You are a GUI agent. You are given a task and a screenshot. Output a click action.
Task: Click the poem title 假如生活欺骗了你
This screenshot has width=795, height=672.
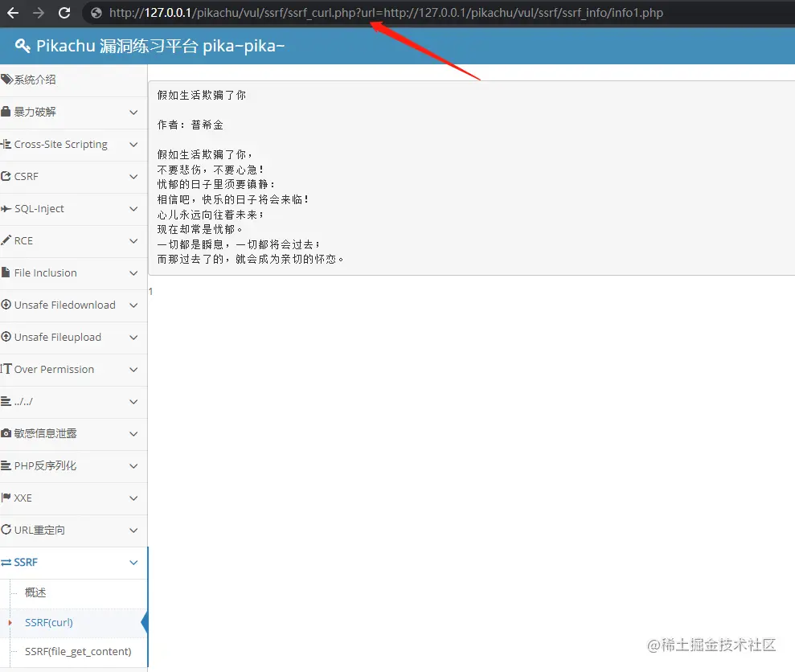tap(201, 95)
